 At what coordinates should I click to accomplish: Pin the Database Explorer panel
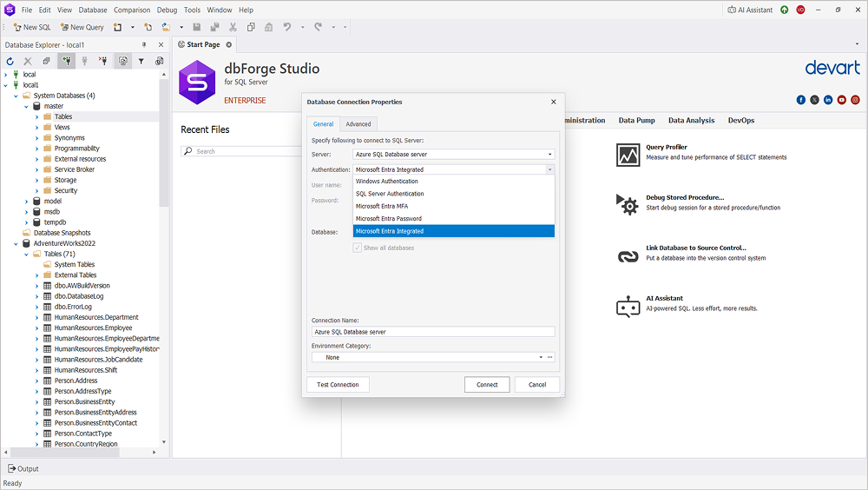coord(144,45)
